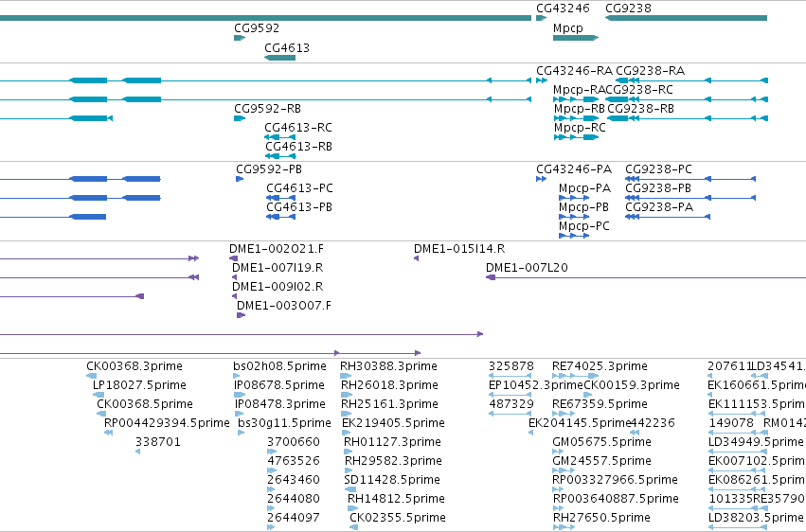This screenshot has height=532, width=806.
Task: Click the IP08678.5prime EST label
Action: pos(279,385)
